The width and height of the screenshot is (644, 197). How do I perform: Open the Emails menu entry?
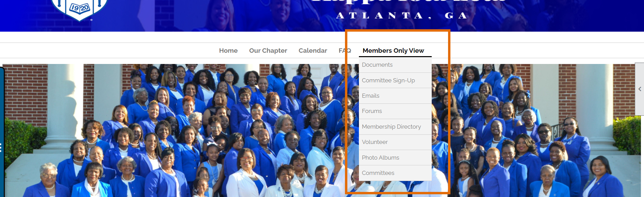[x=395, y=96]
